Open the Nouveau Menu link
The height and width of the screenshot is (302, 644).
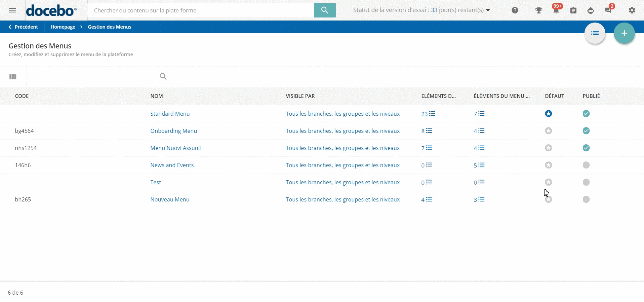170,199
